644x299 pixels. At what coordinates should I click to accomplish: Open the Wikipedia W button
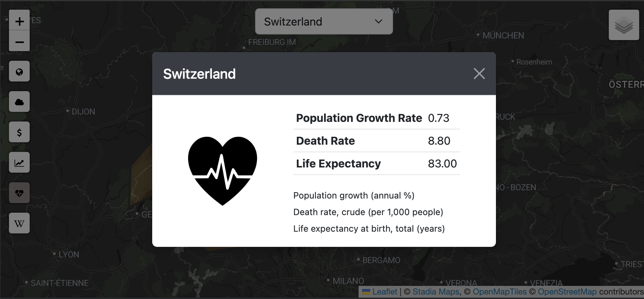coord(19,223)
